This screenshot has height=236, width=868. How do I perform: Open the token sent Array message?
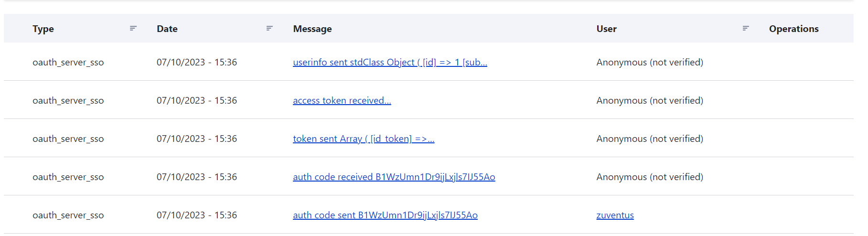pyautogui.click(x=364, y=139)
